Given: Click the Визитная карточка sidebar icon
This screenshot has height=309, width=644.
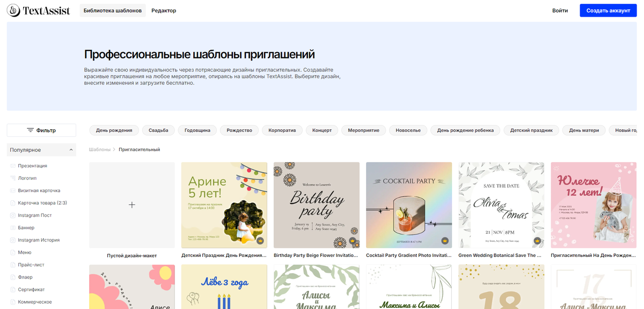Looking at the screenshot, I should (13, 190).
